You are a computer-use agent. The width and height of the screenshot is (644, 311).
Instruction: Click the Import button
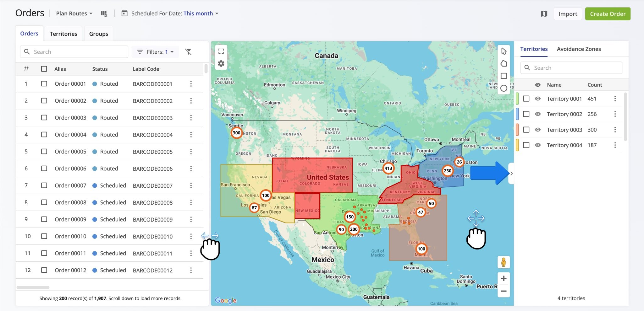coord(568,14)
